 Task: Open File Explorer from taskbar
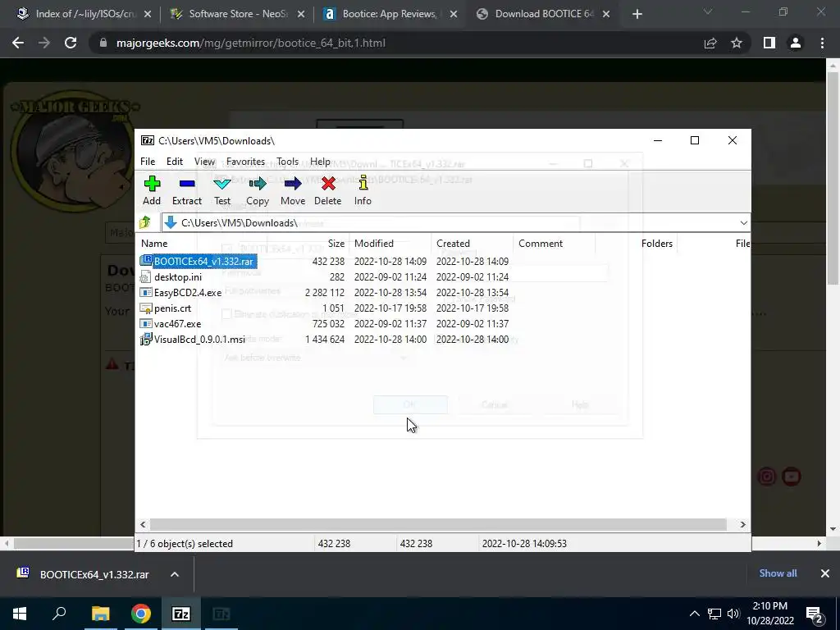pos(100,614)
